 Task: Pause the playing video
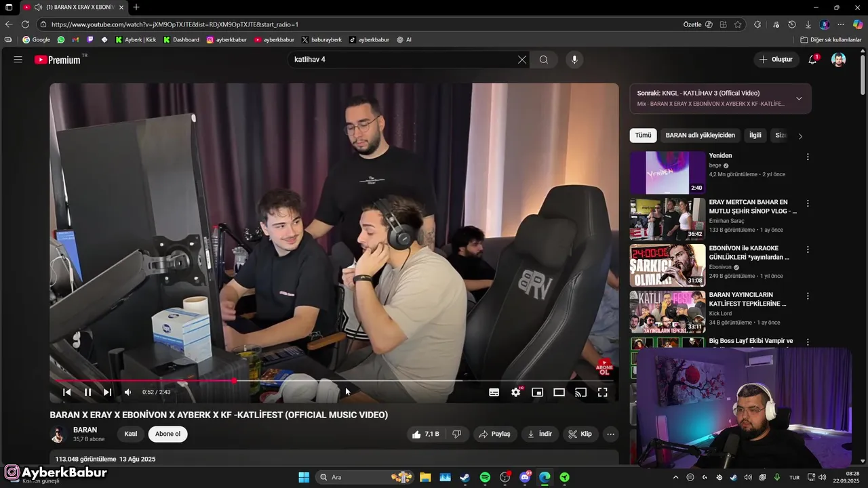(x=87, y=392)
